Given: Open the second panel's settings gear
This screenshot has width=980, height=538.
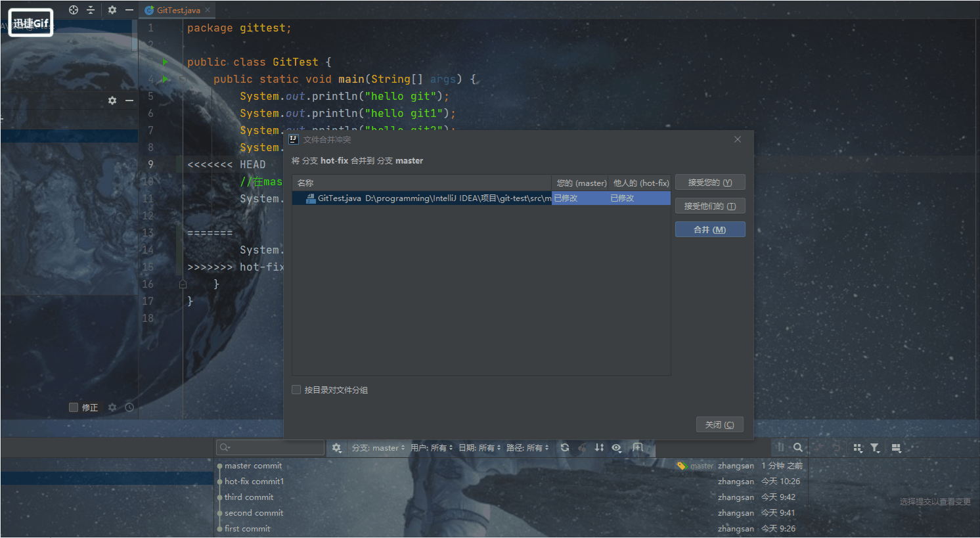Looking at the screenshot, I should 112,101.
